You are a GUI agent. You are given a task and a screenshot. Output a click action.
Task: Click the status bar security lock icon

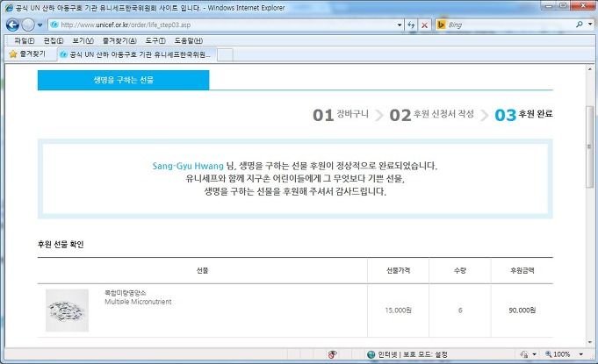click(524, 354)
